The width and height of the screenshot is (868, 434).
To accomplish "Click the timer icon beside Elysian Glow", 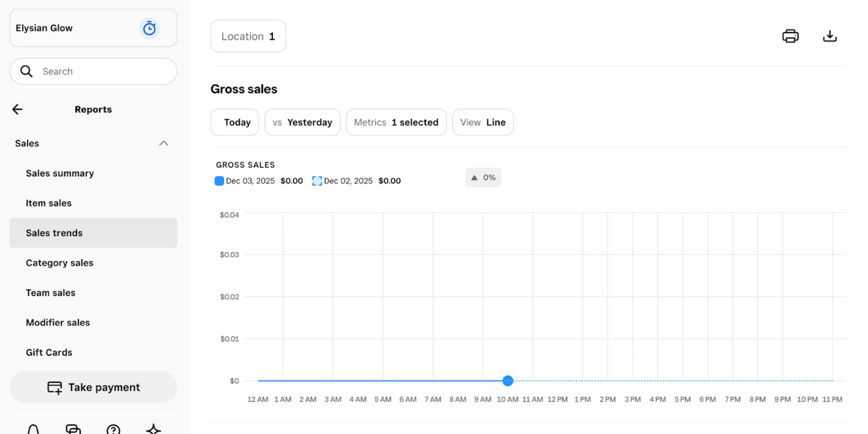I will [x=149, y=28].
